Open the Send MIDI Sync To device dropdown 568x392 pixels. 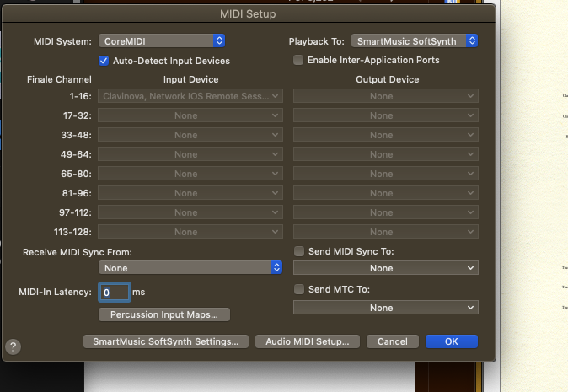pyautogui.click(x=385, y=268)
